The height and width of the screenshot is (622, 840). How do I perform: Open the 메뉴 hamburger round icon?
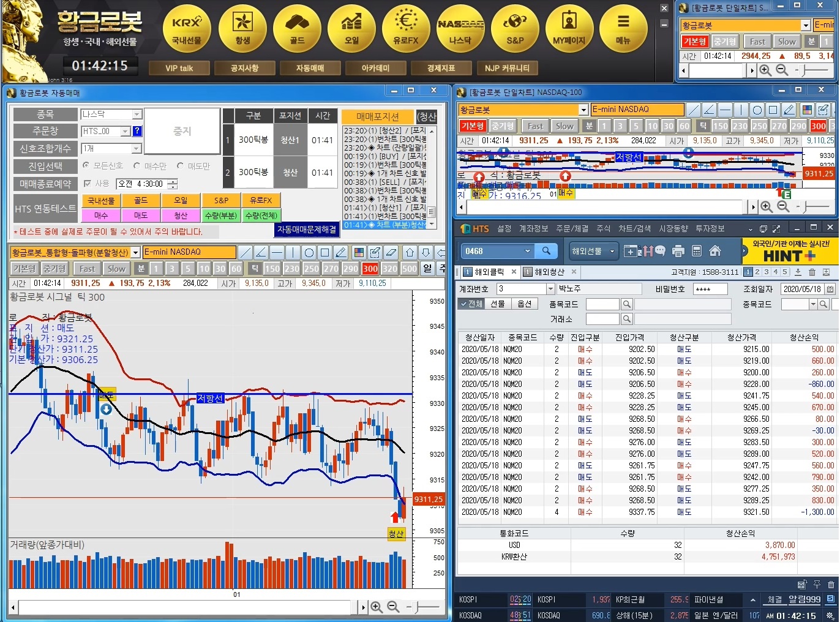click(623, 29)
